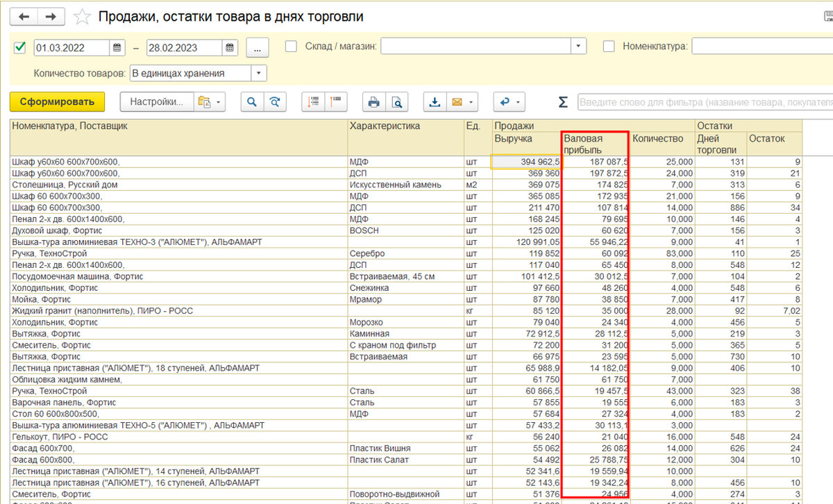Image resolution: width=833 pixels, height=504 pixels.
Task: Click the Find next search icon
Action: point(275,102)
